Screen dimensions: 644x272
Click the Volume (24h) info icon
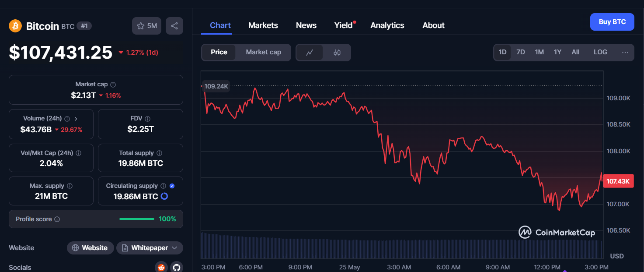[67, 119]
